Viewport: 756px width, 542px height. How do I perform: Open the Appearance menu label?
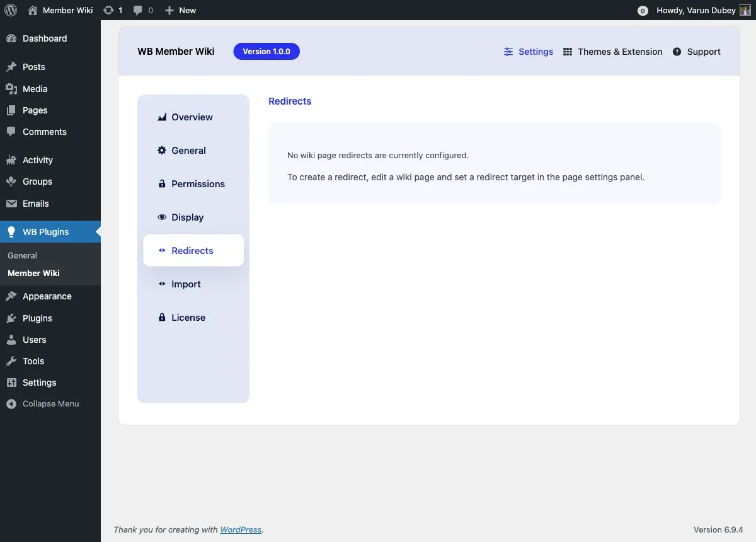47,296
